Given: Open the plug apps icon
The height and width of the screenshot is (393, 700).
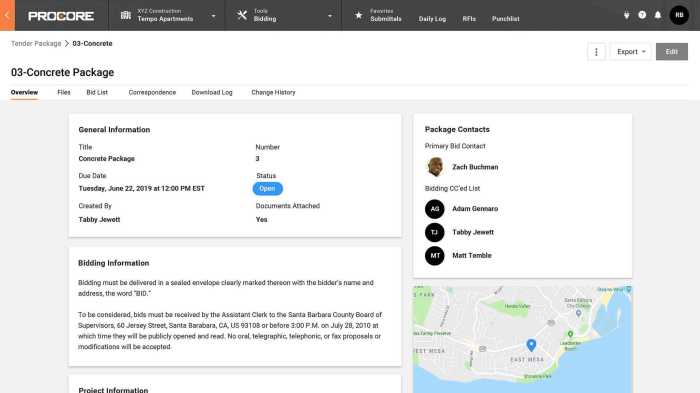Looking at the screenshot, I should 626,15.
